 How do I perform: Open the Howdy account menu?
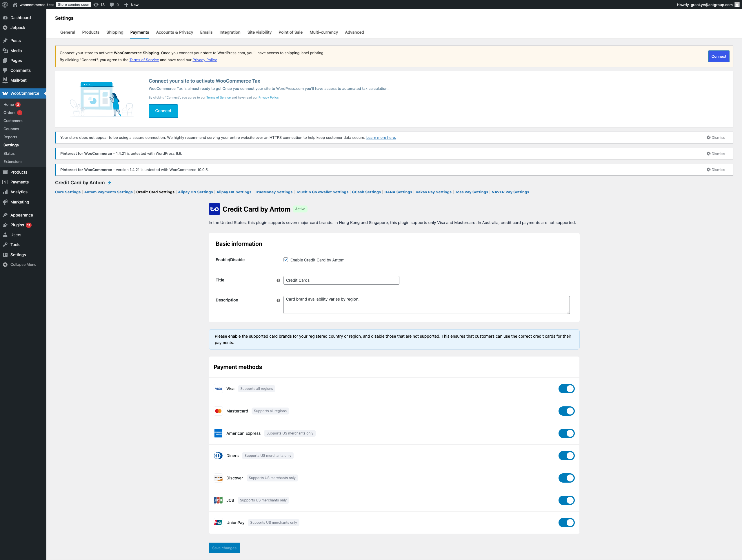point(708,5)
